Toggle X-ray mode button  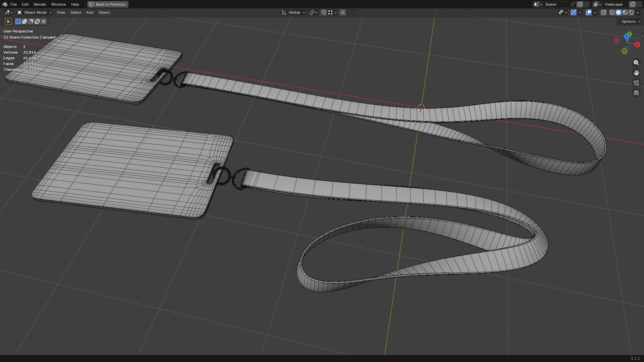coord(603,12)
